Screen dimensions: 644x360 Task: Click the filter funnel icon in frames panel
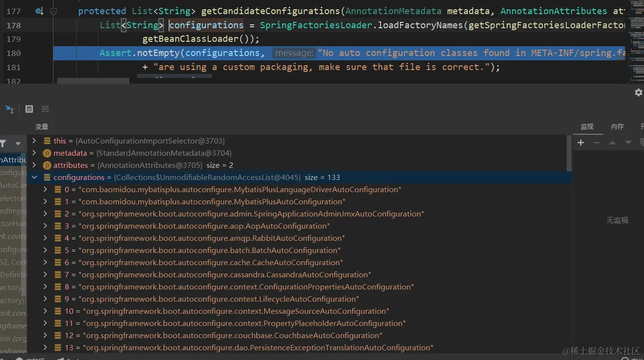pyautogui.click(x=3, y=144)
